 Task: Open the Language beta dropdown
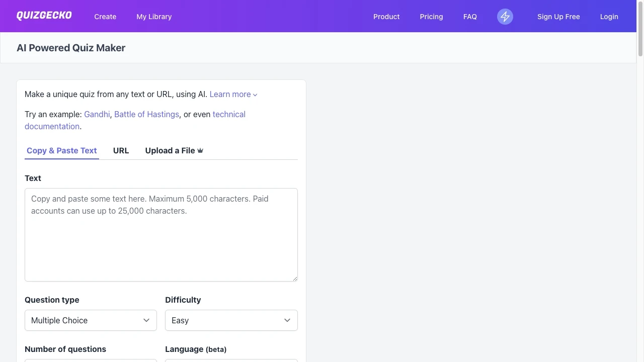pos(231,360)
